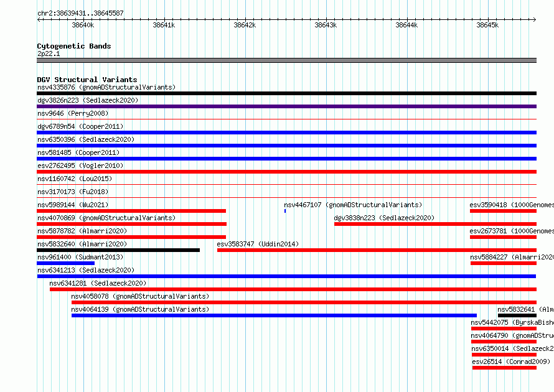
Task: Click the nsv4335876 gnomADStructuralVariants label
Action: [106, 87]
